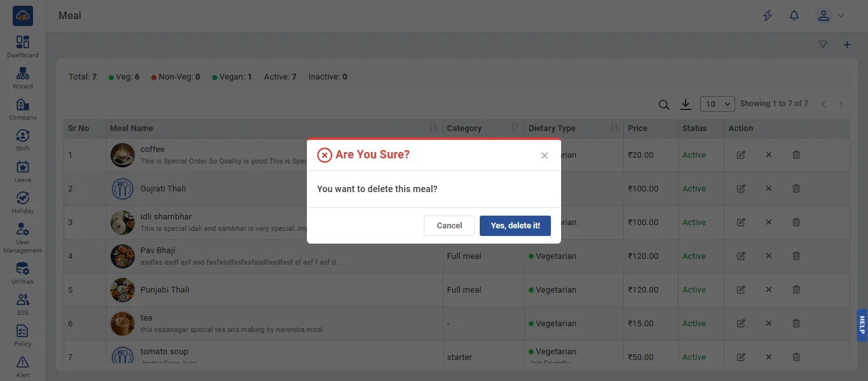868x381 pixels.
Task: Click the Punjabi Thali thumbnail
Action: click(x=122, y=290)
